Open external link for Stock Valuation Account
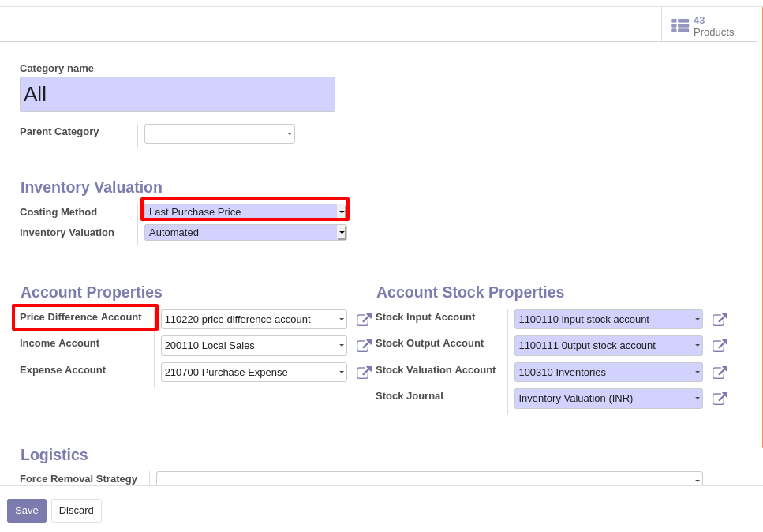This screenshot has width=763, height=532. click(x=720, y=373)
